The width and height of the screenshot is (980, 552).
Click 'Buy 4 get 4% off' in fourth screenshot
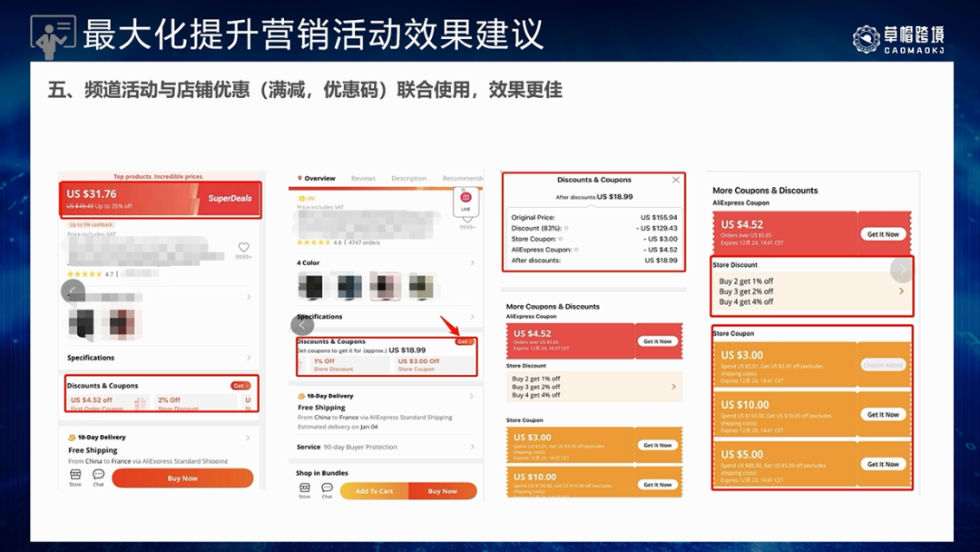[x=746, y=302]
